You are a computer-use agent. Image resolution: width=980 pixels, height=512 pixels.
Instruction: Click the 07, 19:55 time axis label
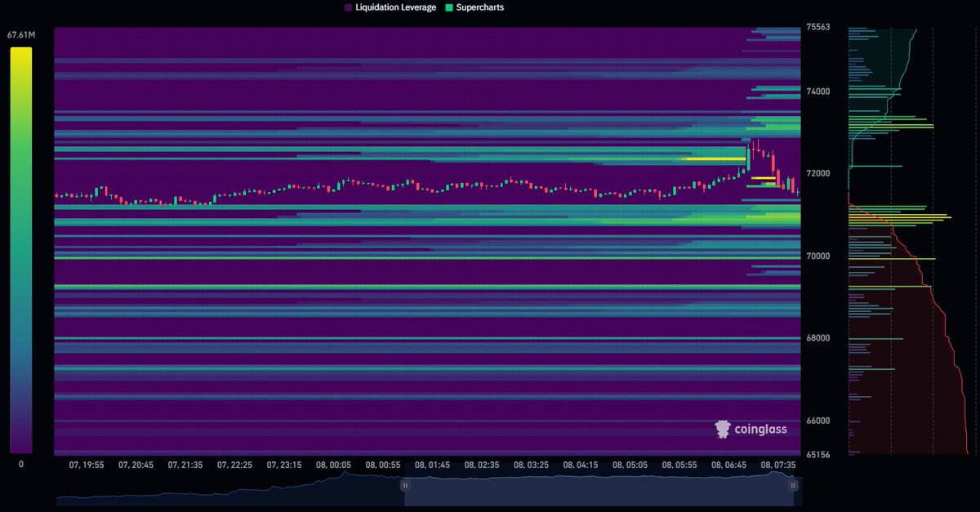[87, 465]
